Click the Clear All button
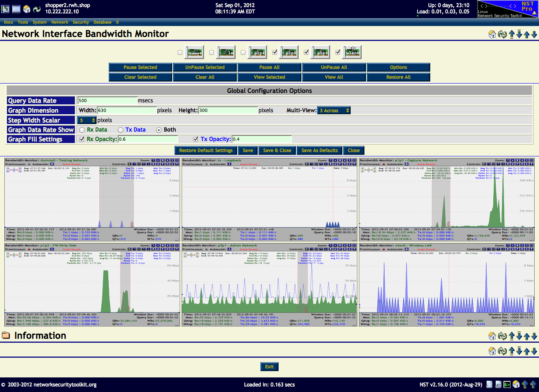This screenshot has height=392, width=539. click(205, 77)
